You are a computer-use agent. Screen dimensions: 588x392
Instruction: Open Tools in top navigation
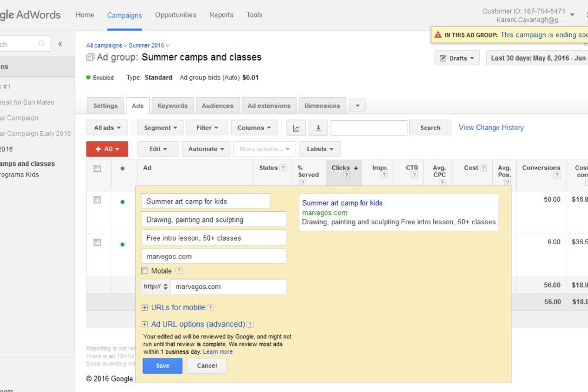(254, 15)
